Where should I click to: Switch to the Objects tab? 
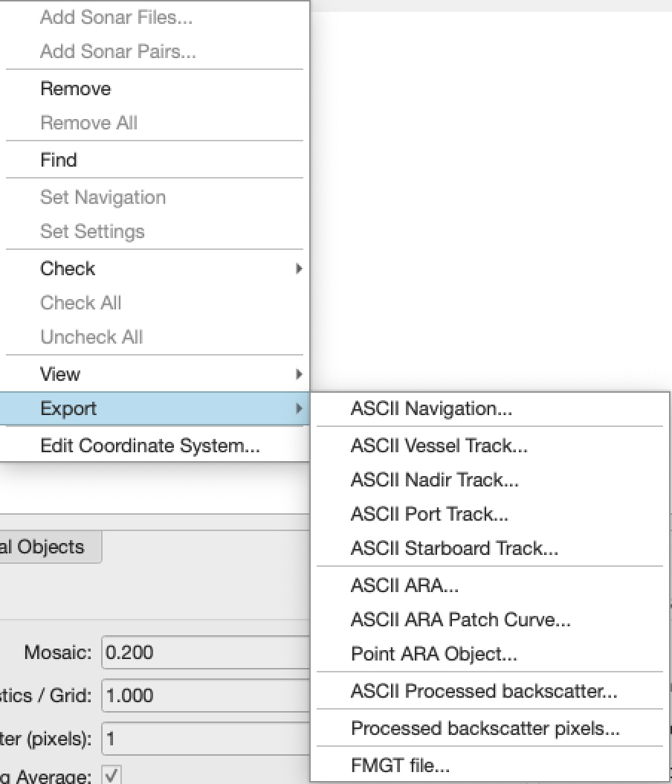(49, 547)
